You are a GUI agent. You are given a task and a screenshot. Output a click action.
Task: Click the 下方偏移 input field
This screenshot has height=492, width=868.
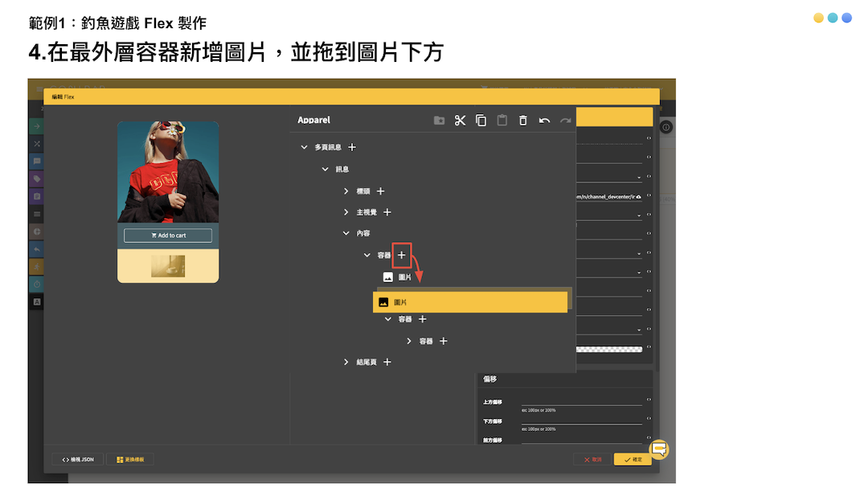(581, 420)
